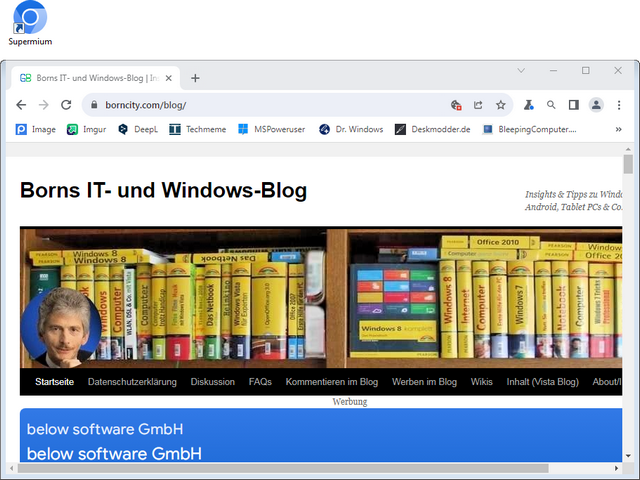Click the scroll down arrow

point(628,456)
